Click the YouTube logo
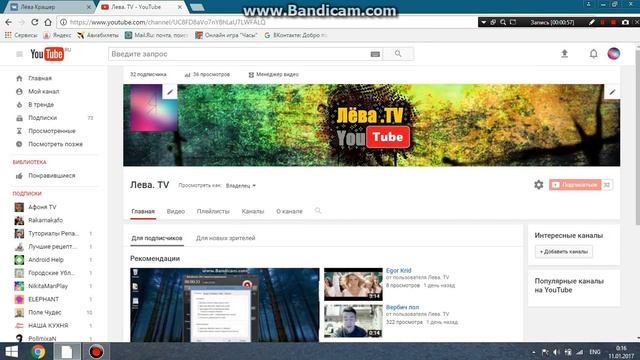This screenshot has height=360, width=640. coord(47,54)
